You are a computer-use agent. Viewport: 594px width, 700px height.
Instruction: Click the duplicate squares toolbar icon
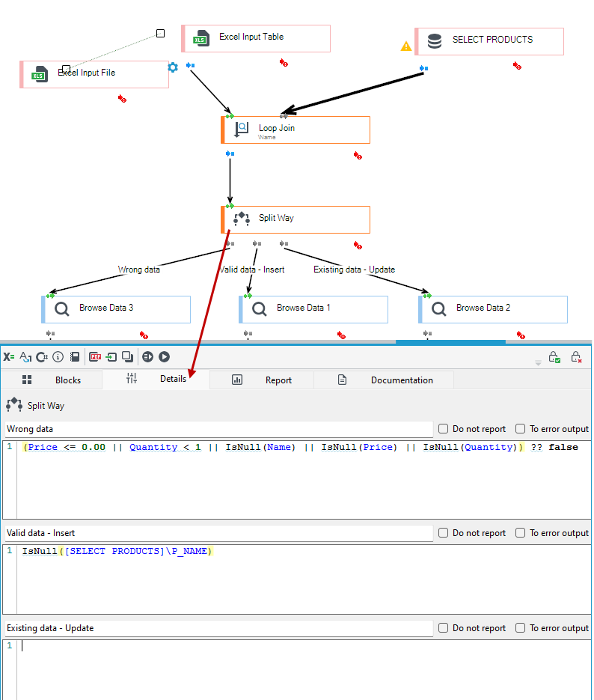click(127, 356)
